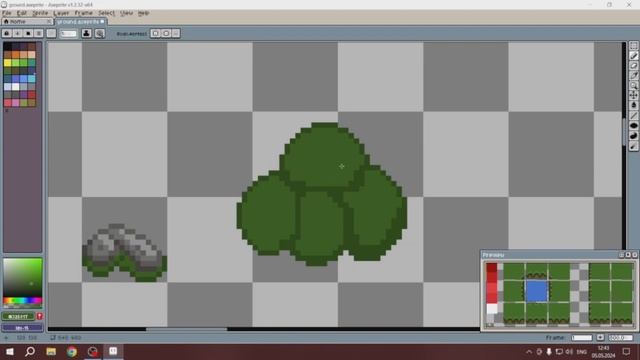Image resolution: width=640 pixels, height=360 pixels.
Task: Select the Pencil tool
Action: click(633, 56)
